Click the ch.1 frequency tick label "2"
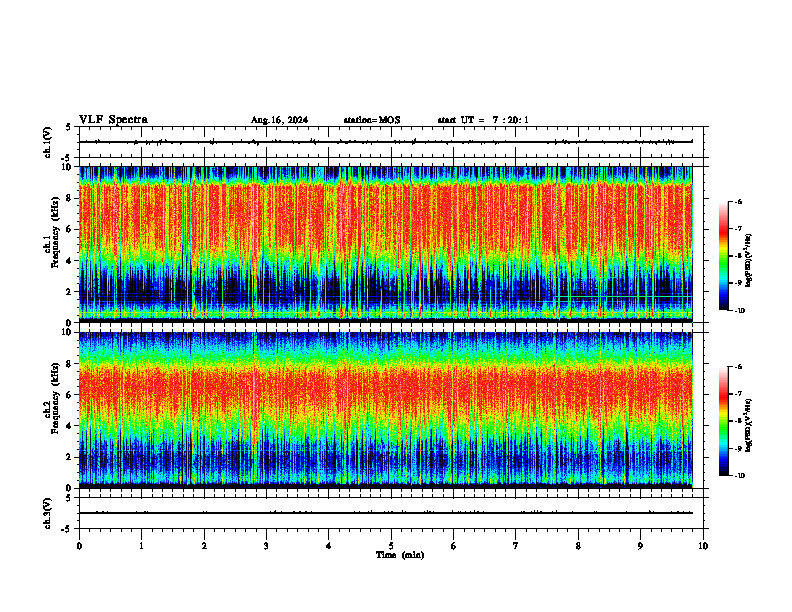This screenshot has width=792, height=612. tap(70, 291)
